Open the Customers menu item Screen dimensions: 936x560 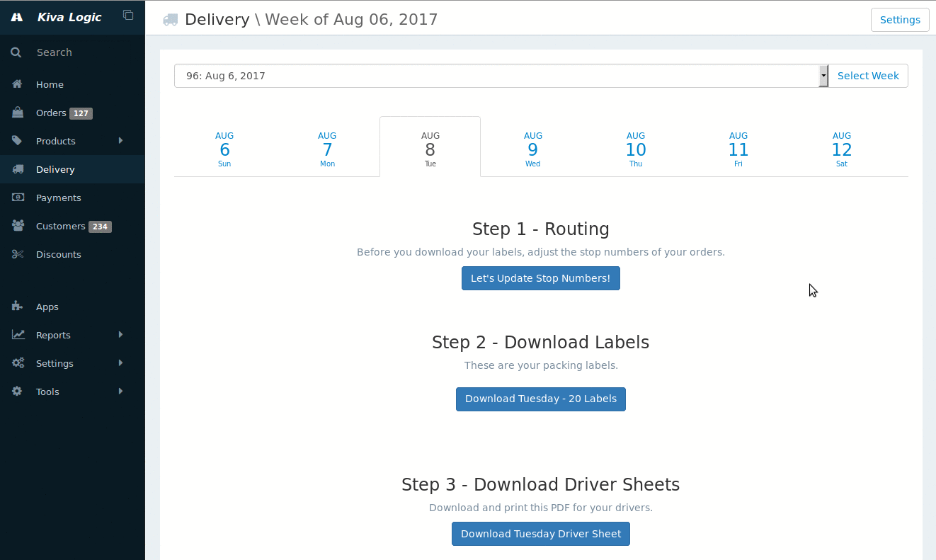[x=72, y=226]
